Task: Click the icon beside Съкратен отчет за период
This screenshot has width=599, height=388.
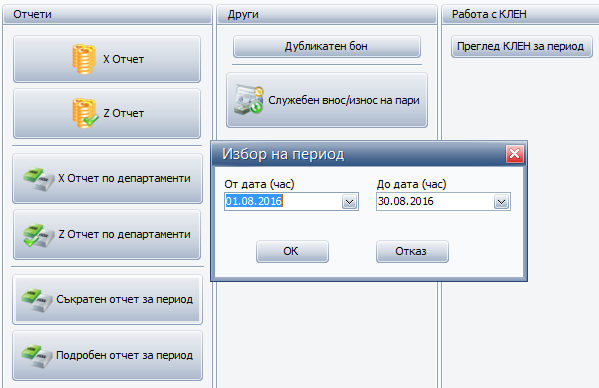Action: [37, 299]
